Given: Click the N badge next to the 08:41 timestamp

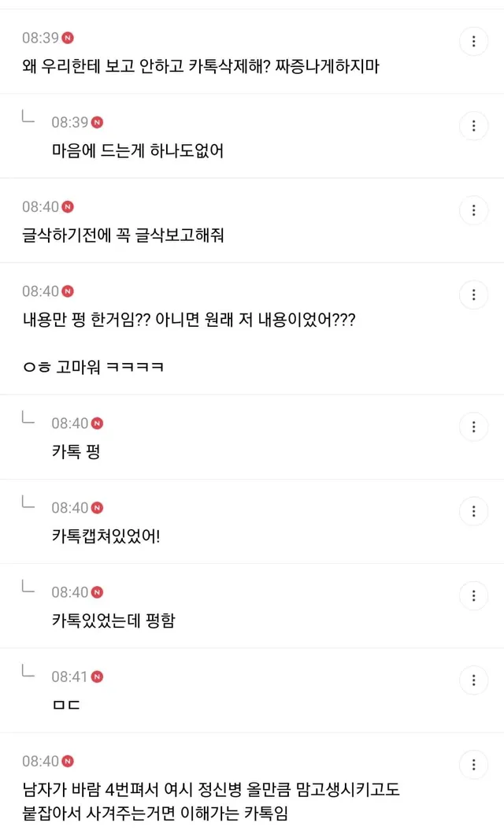Looking at the screenshot, I should click(x=98, y=676).
